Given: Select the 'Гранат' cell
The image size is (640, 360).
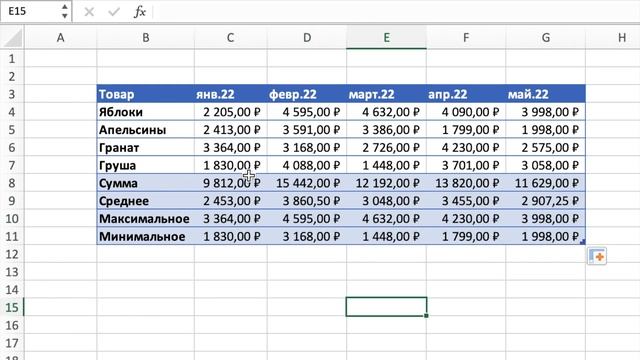Looking at the screenshot, I should coord(146,148).
